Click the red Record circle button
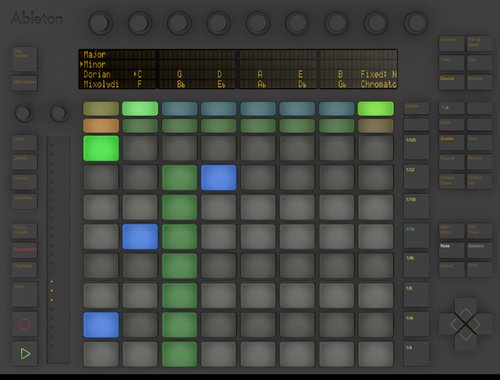Screen dimensions: 500x380 [x=25, y=324]
